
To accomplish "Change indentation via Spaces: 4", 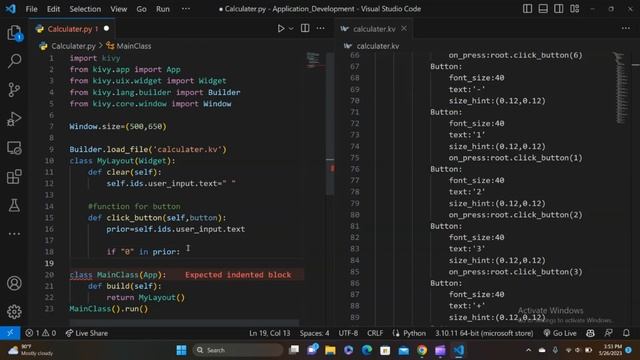I will click(314, 333).
